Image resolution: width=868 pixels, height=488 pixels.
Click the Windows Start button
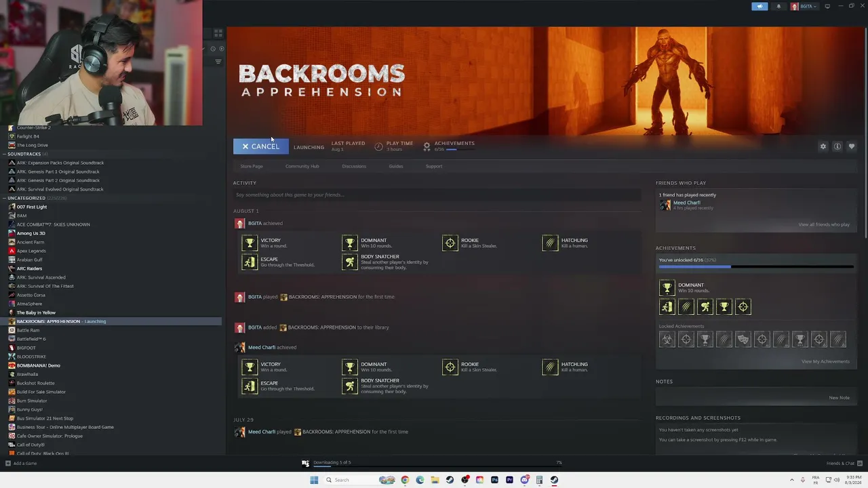314,480
